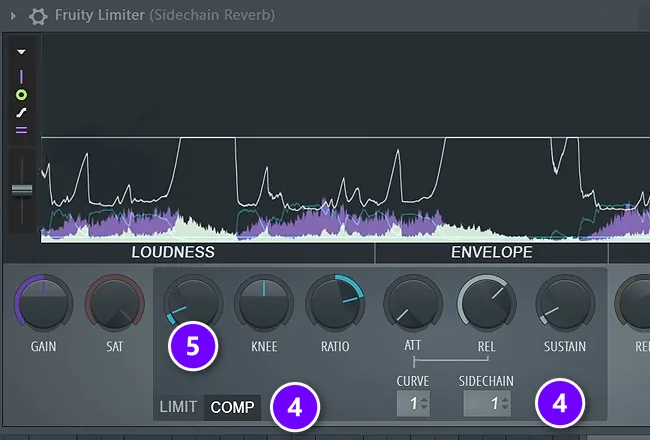This screenshot has width=650, height=440.
Task: Click the CURVE number field
Action: point(413,403)
